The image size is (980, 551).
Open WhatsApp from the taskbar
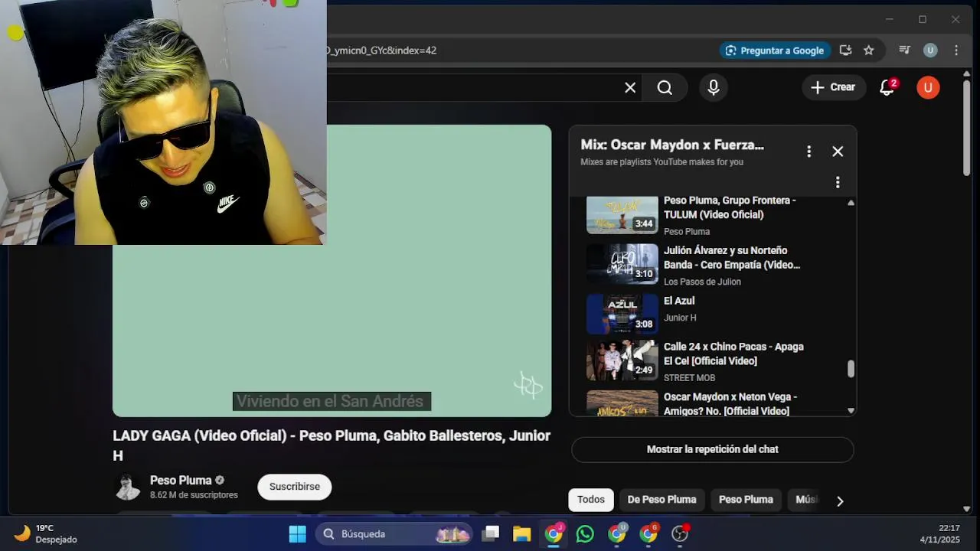pyautogui.click(x=585, y=533)
